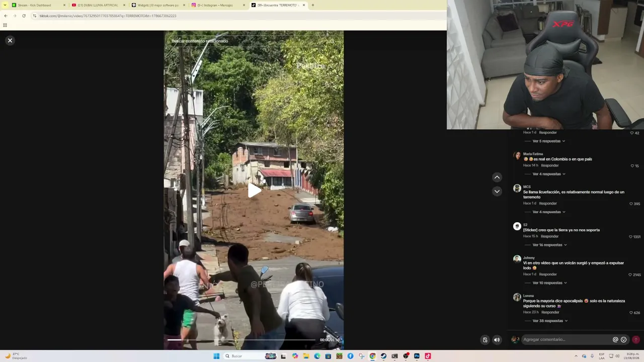Expand 'Ver 5 respuestas'
644x362 pixels.
point(548,141)
